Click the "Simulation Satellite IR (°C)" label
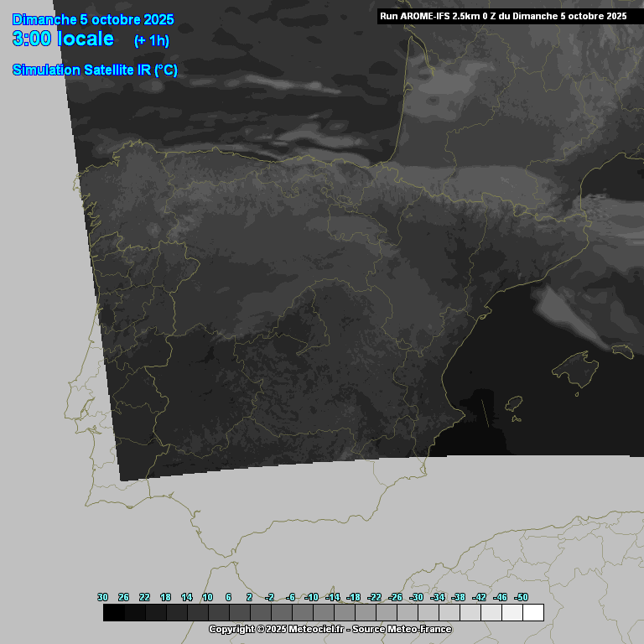Screen dimensions: 644x644 coord(95,70)
